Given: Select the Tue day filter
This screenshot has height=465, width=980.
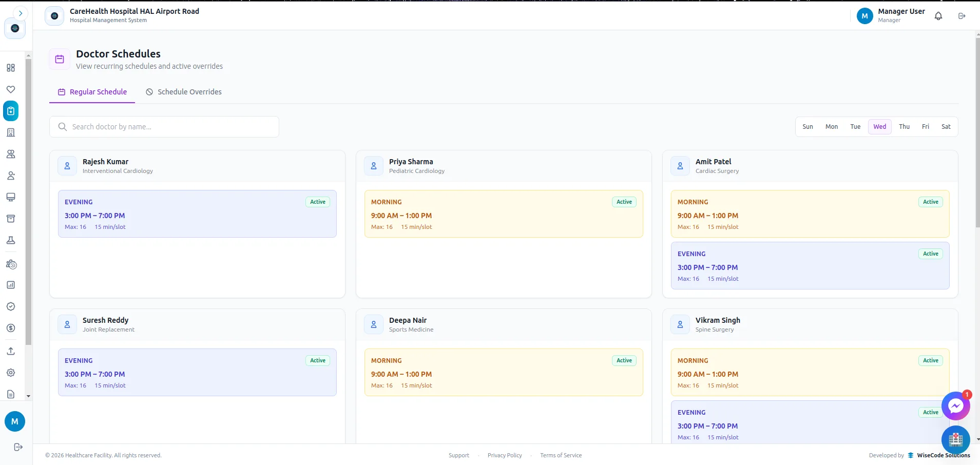Looking at the screenshot, I should (855, 127).
